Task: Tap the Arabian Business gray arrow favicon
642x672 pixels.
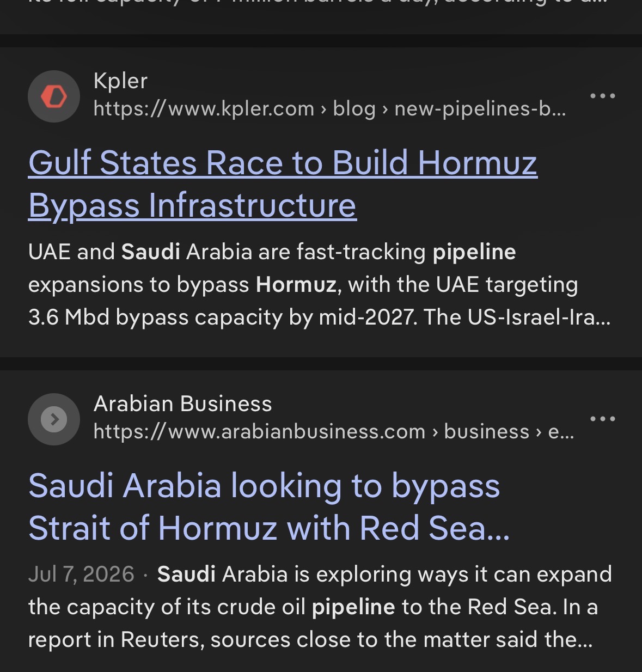Action: coord(54,419)
